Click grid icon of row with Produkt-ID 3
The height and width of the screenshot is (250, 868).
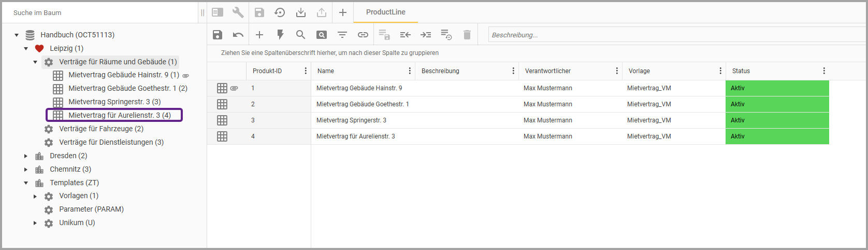click(222, 120)
